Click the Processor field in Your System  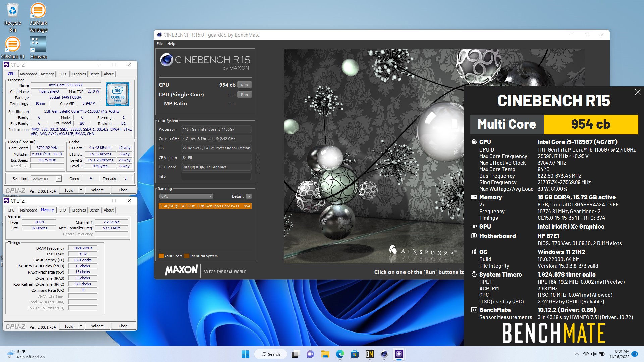coord(216,129)
